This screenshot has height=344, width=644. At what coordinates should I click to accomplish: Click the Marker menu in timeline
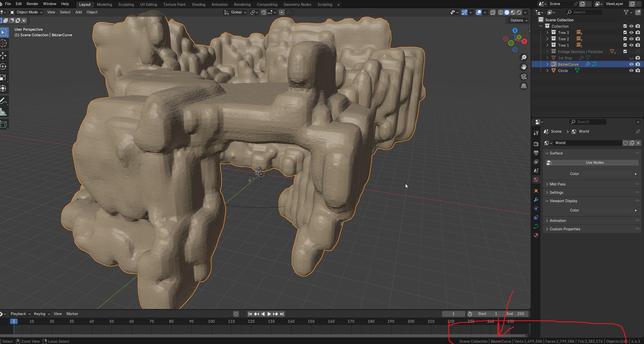[x=72, y=314]
